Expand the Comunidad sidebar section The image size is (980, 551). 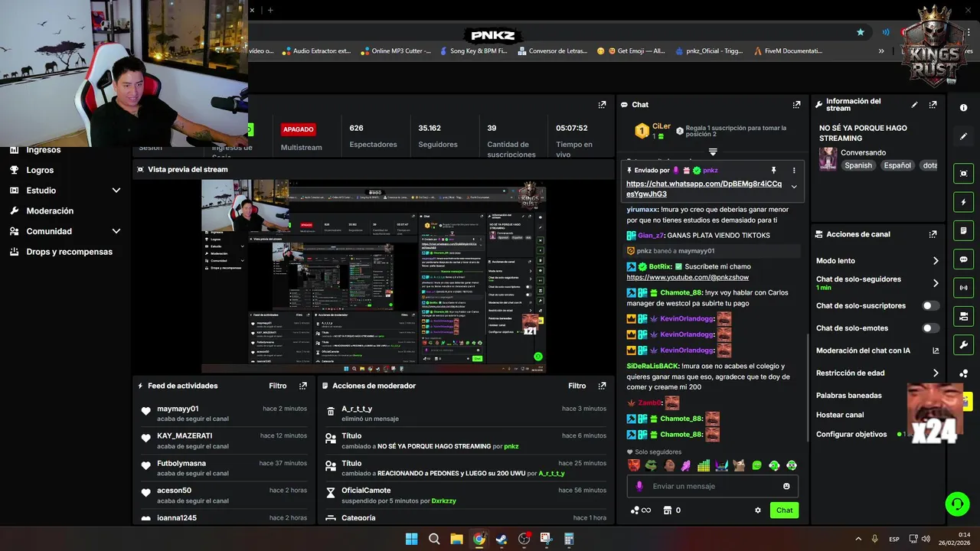point(116,231)
